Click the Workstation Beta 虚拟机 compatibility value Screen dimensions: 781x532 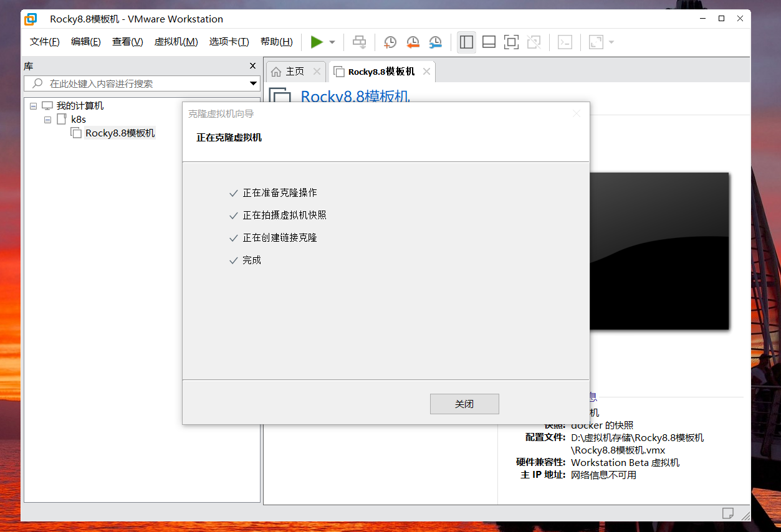click(625, 462)
